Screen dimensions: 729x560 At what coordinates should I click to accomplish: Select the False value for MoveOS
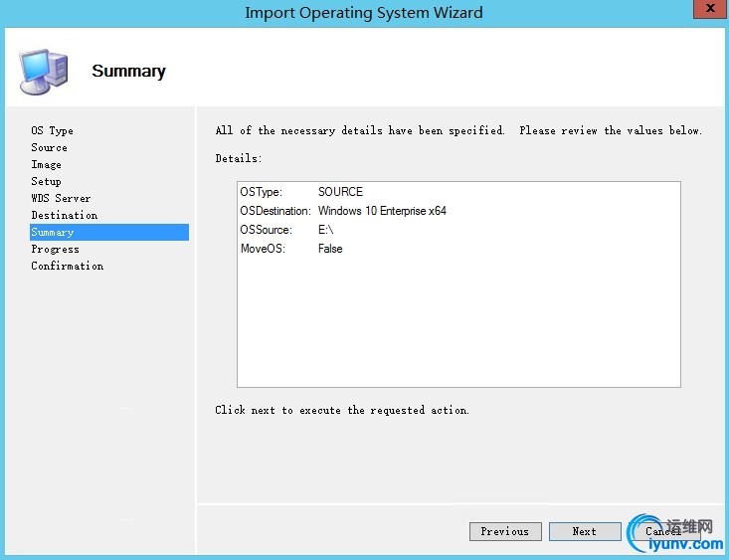pyautogui.click(x=330, y=249)
